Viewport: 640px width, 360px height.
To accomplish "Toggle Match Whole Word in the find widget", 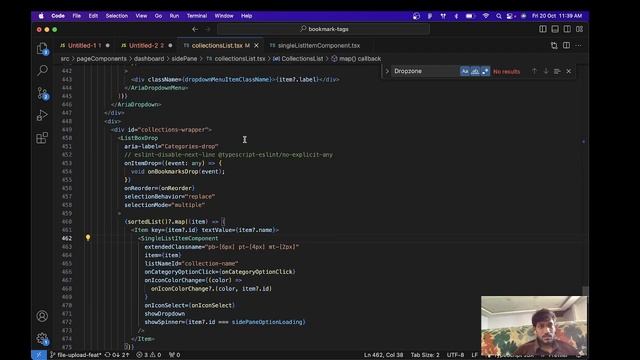I will click(475, 71).
